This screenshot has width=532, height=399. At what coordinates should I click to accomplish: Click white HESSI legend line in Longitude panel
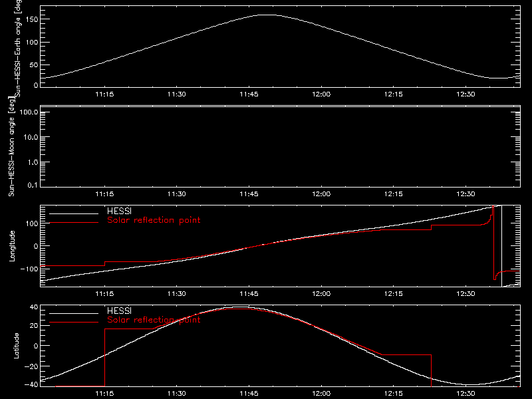[x=74, y=213]
